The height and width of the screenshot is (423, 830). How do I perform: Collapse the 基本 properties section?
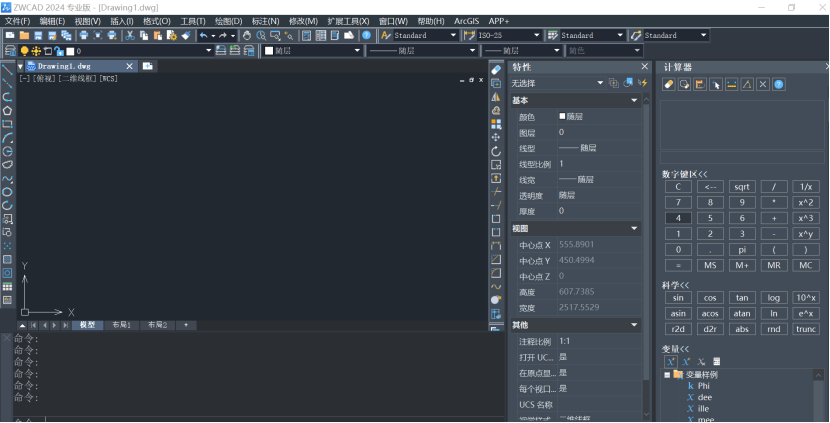pos(634,100)
